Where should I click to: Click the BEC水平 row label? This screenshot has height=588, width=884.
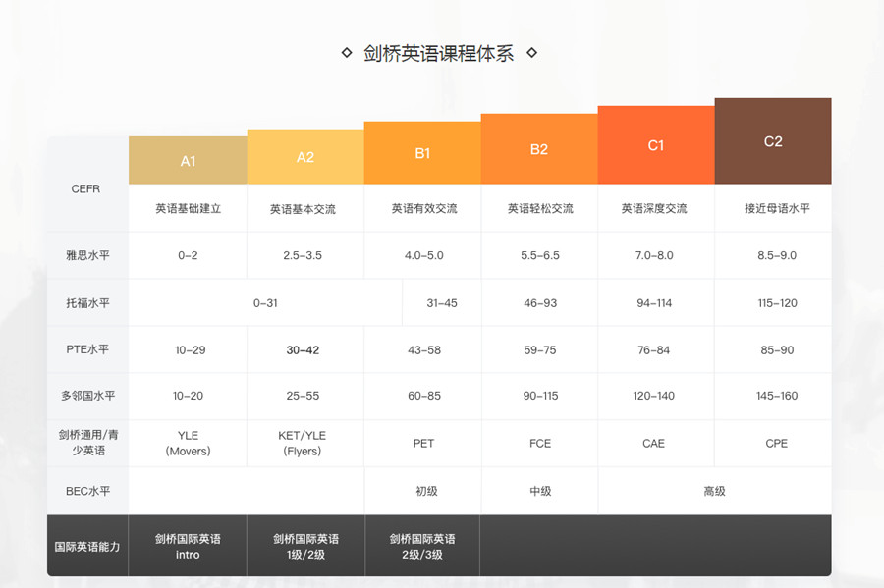coord(87,491)
